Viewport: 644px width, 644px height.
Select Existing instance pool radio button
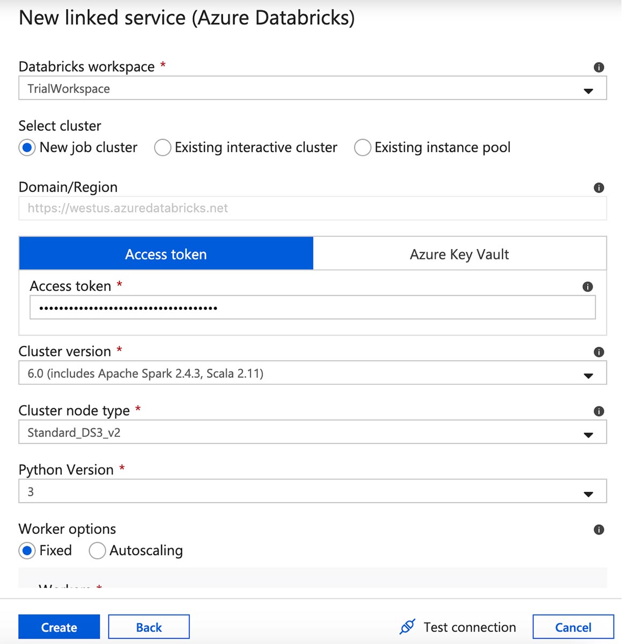coord(362,148)
